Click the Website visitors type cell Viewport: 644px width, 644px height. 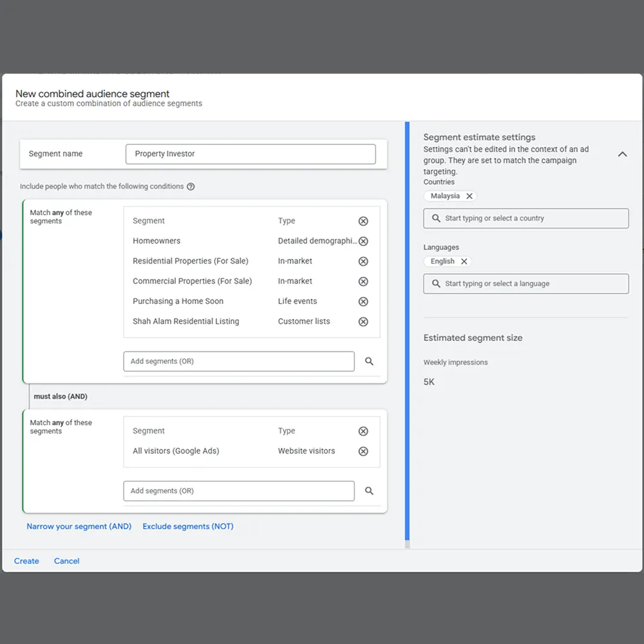307,451
